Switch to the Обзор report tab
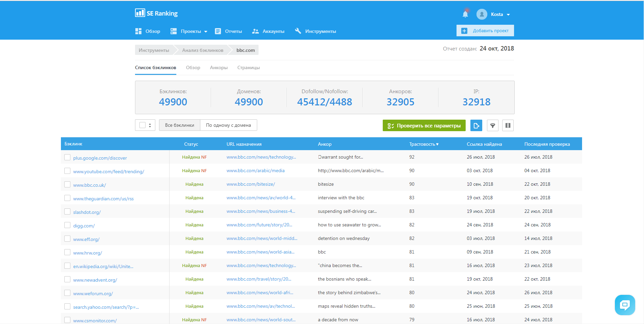Image resolution: width=644 pixels, height=324 pixels. click(x=193, y=67)
